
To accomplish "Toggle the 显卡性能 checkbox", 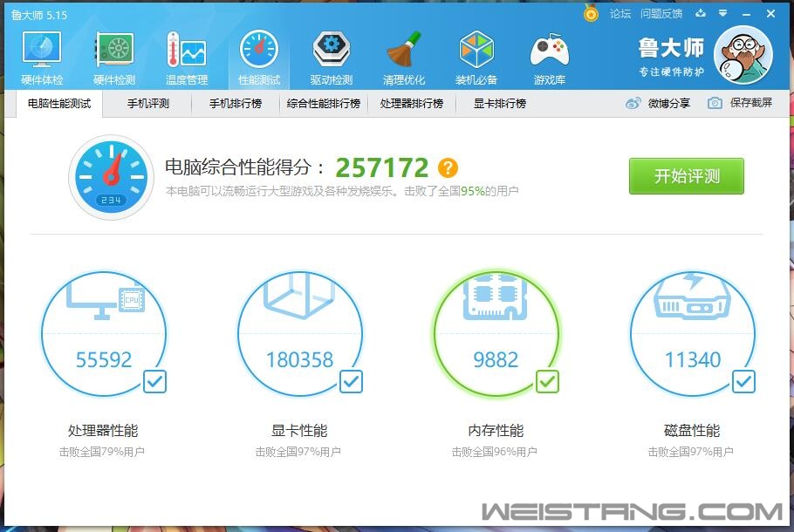I will (351, 381).
